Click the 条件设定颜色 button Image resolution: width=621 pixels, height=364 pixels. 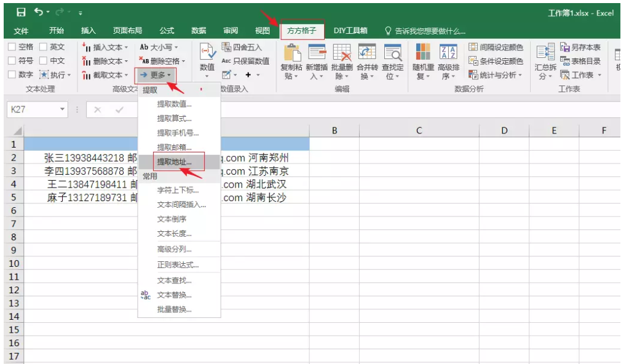click(x=496, y=61)
